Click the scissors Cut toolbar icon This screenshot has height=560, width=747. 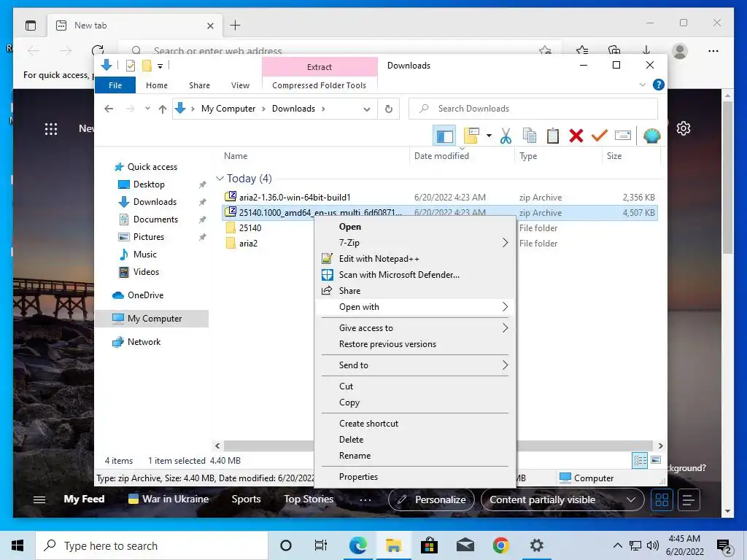(x=506, y=136)
